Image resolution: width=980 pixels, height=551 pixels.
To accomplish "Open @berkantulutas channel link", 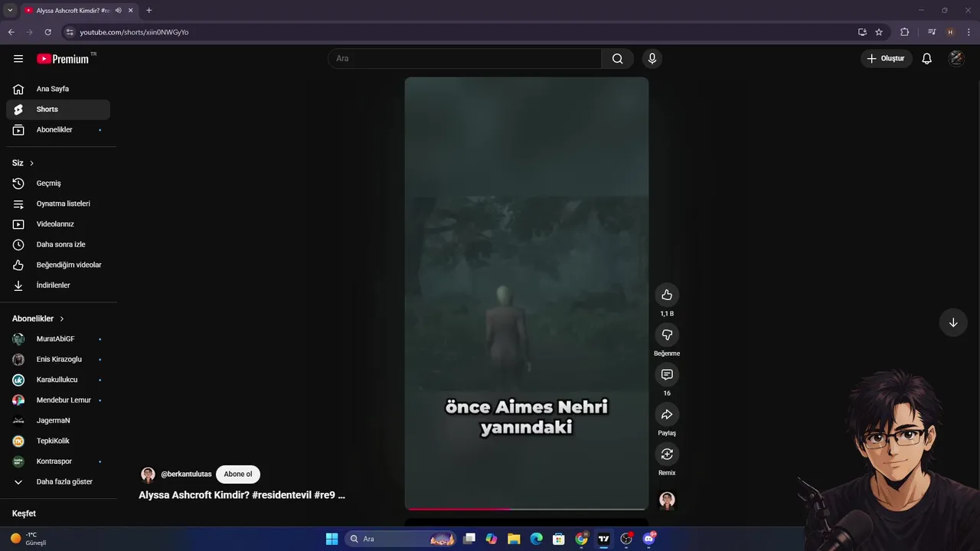I will (186, 474).
